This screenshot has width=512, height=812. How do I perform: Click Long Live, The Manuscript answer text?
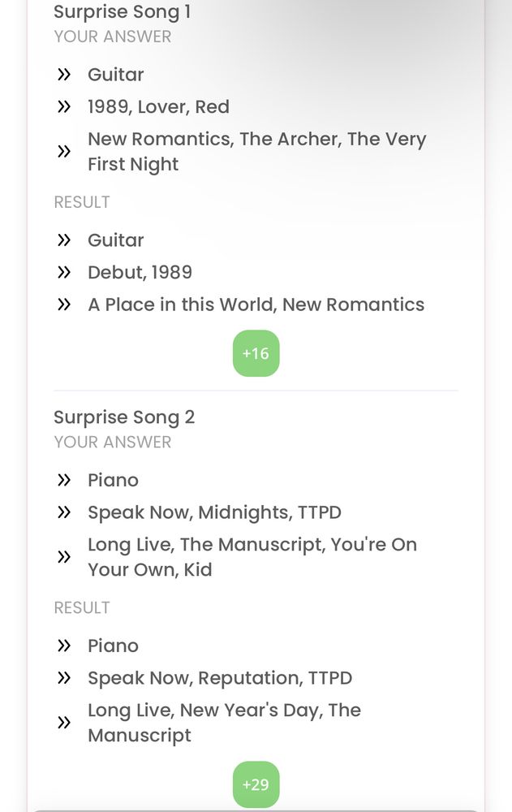tap(252, 557)
